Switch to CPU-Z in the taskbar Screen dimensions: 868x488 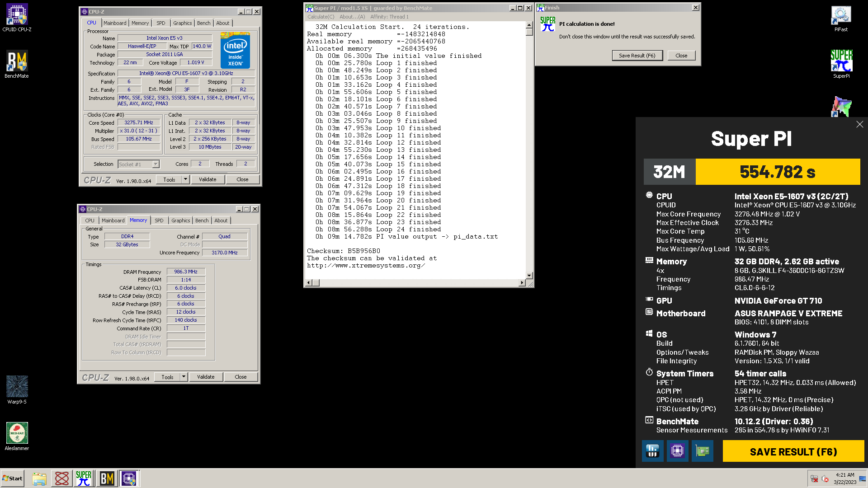point(129,479)
